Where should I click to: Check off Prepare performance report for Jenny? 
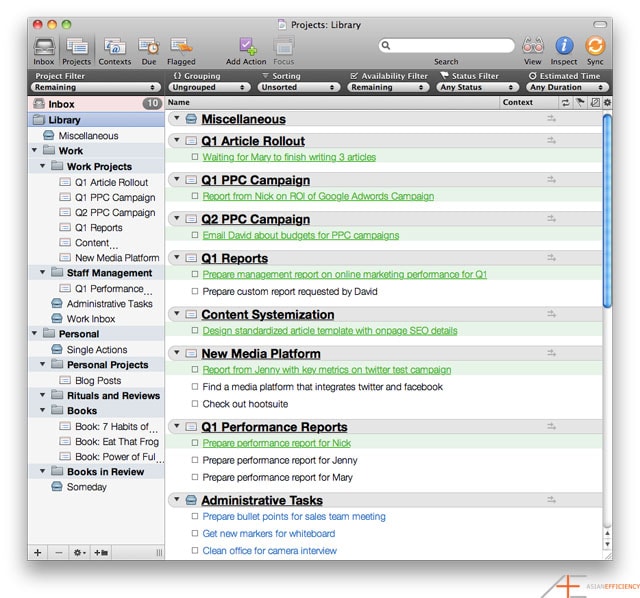[195, 460]
